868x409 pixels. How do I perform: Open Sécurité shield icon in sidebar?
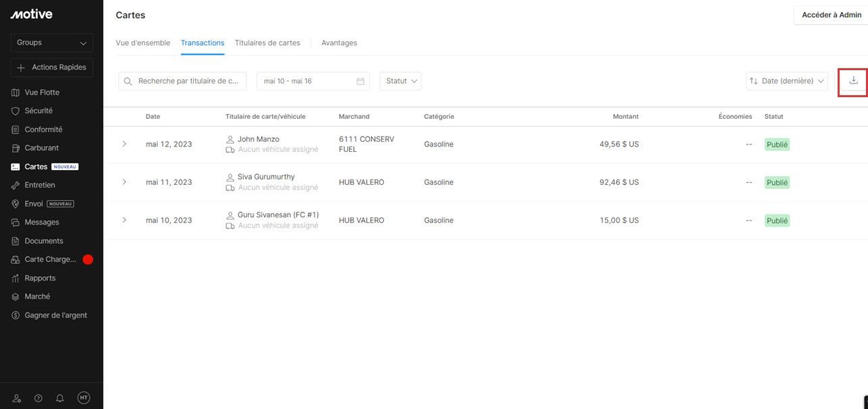pyautogui.click(x=16, y=111)
